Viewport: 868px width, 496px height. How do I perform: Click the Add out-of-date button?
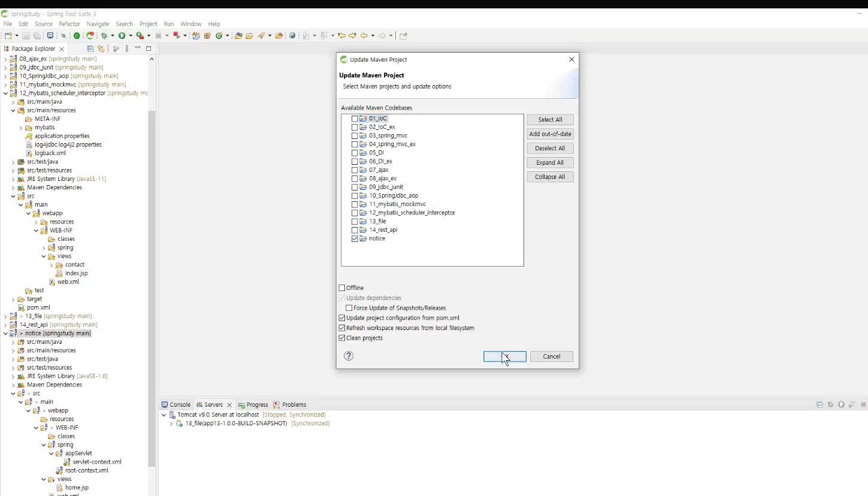tap(550, 134)
